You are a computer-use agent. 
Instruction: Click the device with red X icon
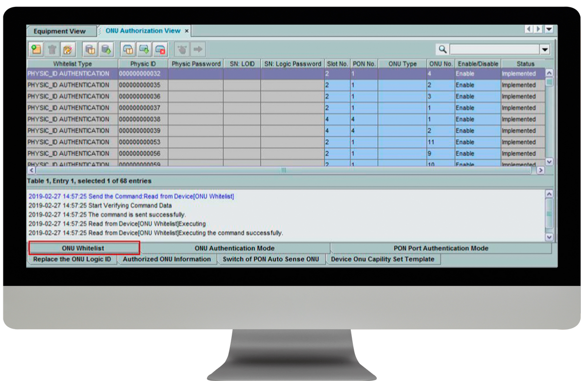coord(160,49)
